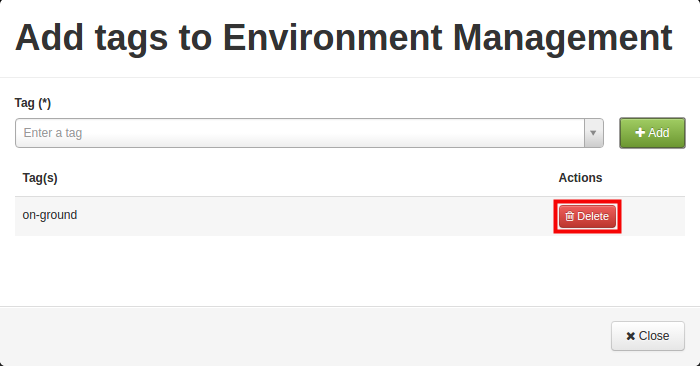700x366 pixels.
Task: Click the X icon on Close button
Action: [x=630, y=336]
